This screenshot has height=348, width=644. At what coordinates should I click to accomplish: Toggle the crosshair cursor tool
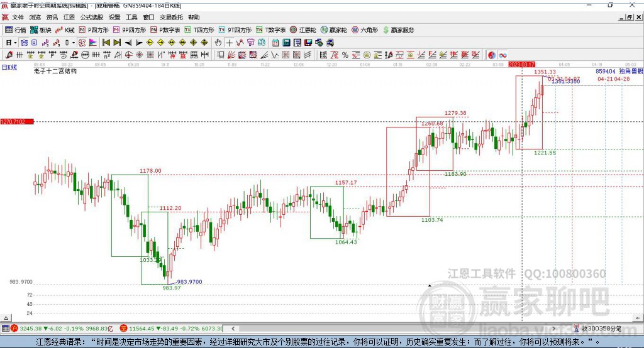[x=229, y=43]
